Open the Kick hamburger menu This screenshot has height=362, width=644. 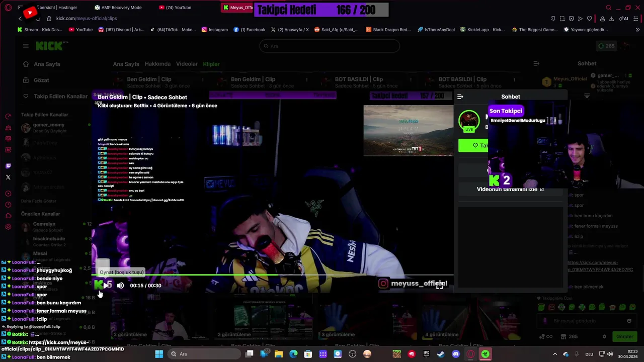(26, 46)
